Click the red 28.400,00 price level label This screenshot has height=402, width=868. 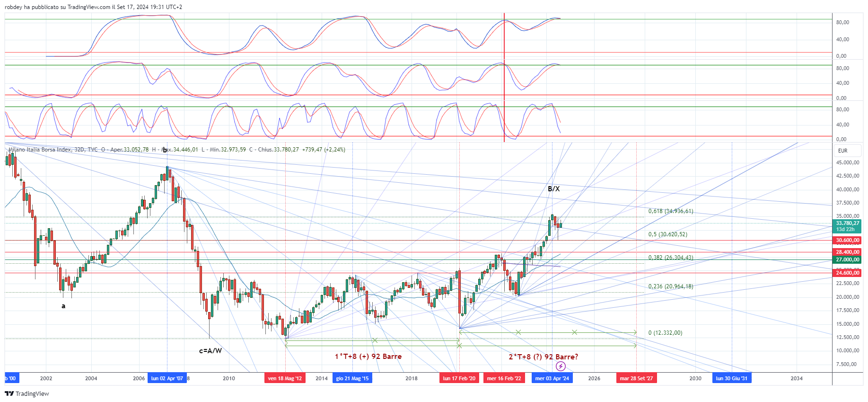847,252
